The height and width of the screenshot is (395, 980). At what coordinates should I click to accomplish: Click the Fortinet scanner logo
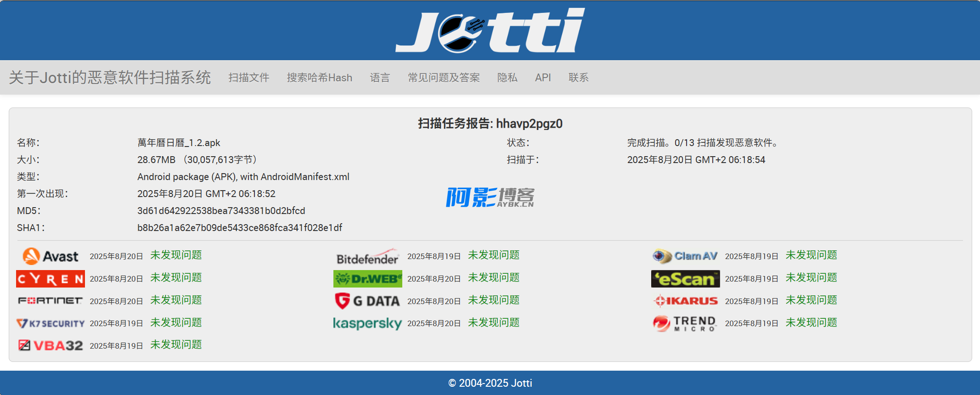coord(51,301)
